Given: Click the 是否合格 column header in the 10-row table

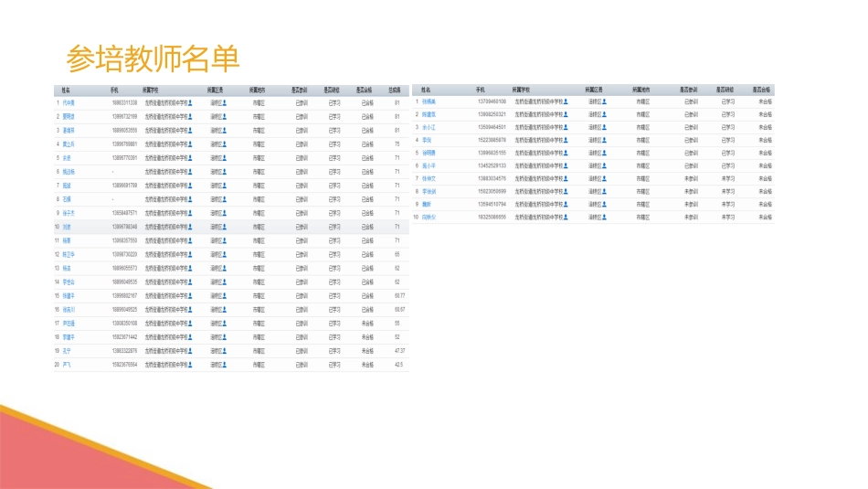Looking at the screenshot, I should 762,90.
